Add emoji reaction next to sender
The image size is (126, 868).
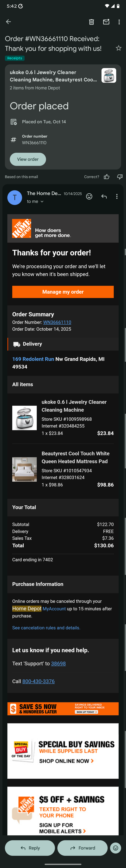tap(89, 196)
